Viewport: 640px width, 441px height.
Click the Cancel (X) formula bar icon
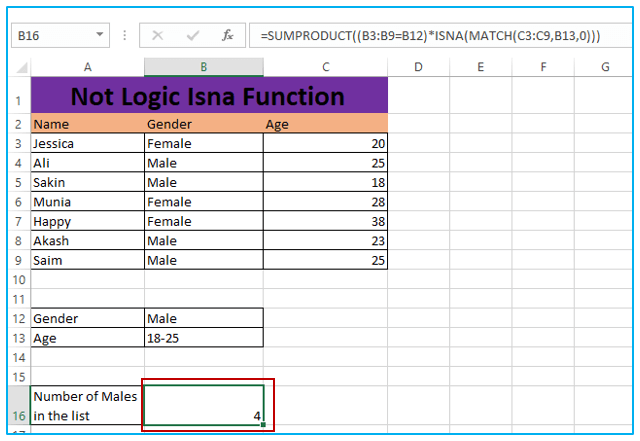(x=158, y=36)
